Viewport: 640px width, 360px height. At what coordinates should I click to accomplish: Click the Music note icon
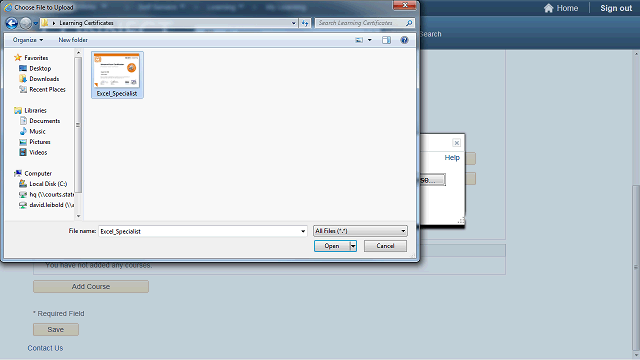tap(23, 131)
